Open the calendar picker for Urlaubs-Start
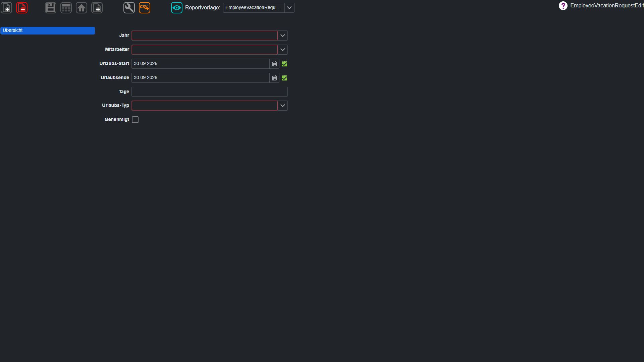Image resolution: width=644 pixels, height=362 pixels. click(x=274, y=64)
